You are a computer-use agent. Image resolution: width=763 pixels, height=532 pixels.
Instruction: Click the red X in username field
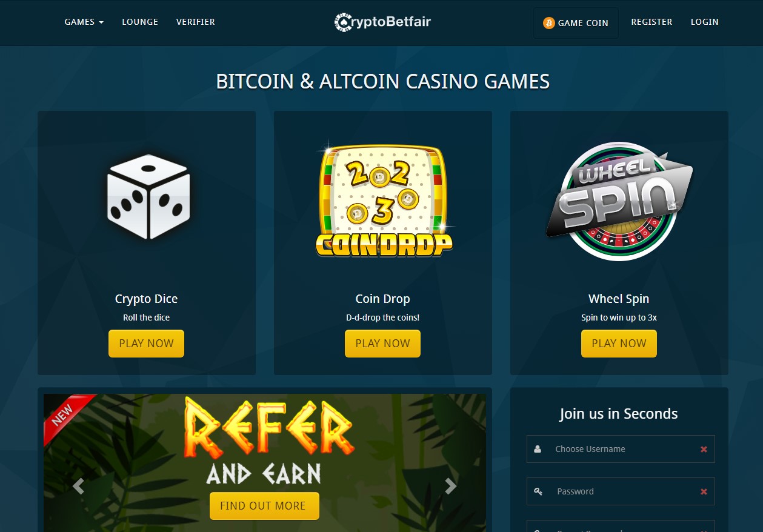tap(704, 449)
